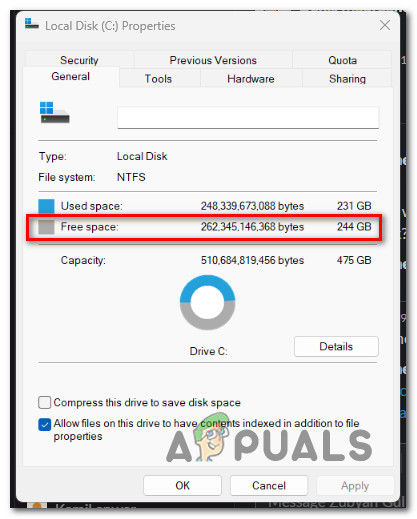
Task: Select the General tab
Action: [71, 76]
